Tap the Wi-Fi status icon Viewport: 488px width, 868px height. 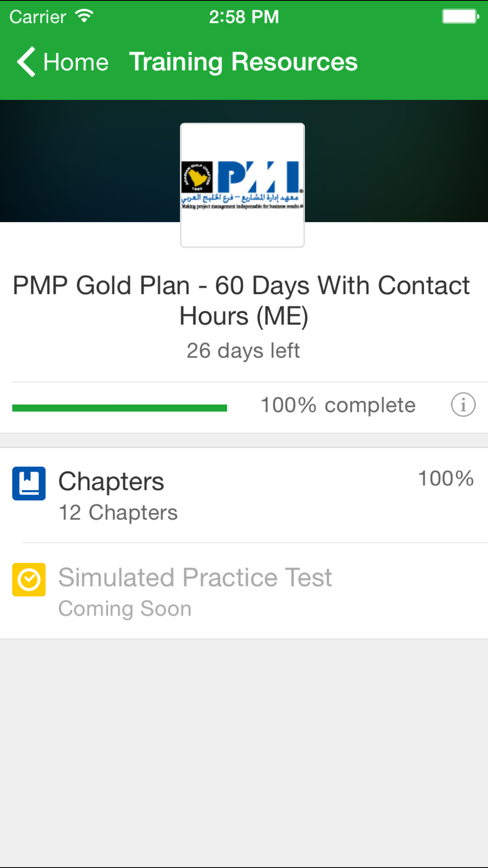click(84, 17)
